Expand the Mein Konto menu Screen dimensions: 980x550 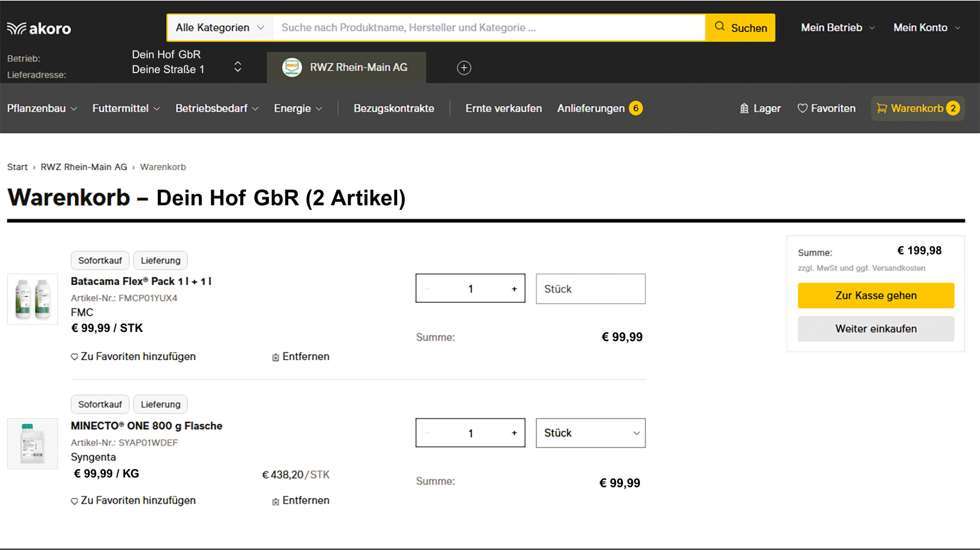coord(927,28)
